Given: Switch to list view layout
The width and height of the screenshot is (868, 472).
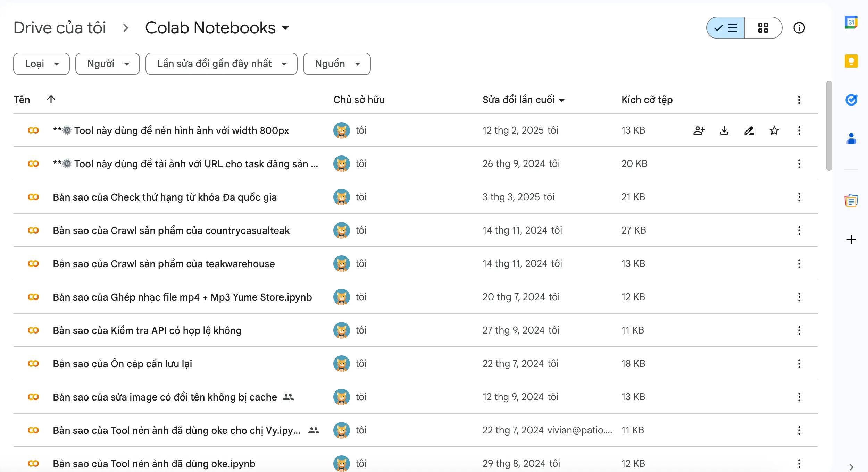Looking at the screenshot, I should 725,27.
